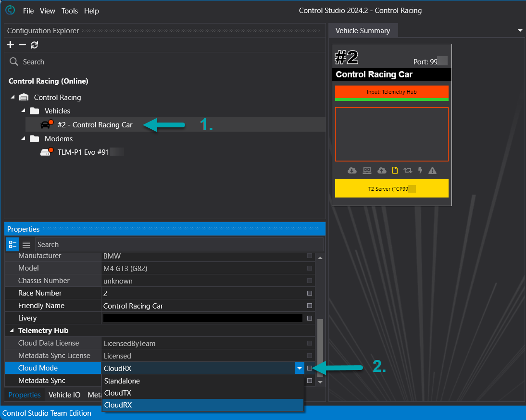Click the Livery black color swatch
Screen dimensions: 526x420
tap(202, 318)
